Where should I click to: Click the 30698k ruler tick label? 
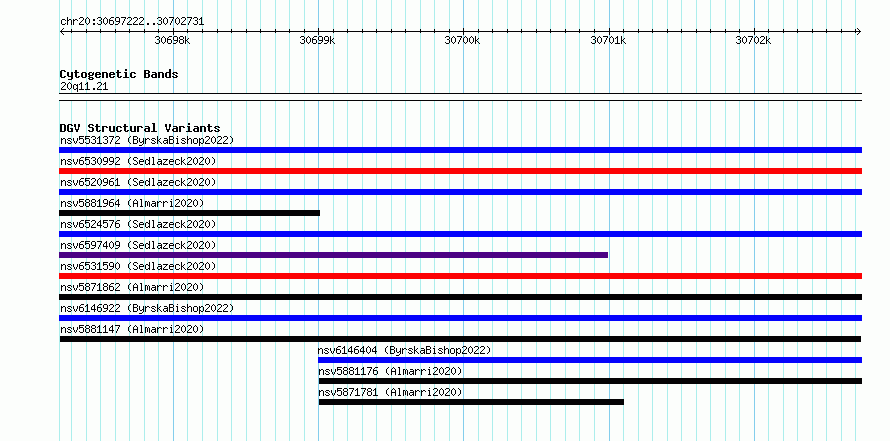click(172, 40)
